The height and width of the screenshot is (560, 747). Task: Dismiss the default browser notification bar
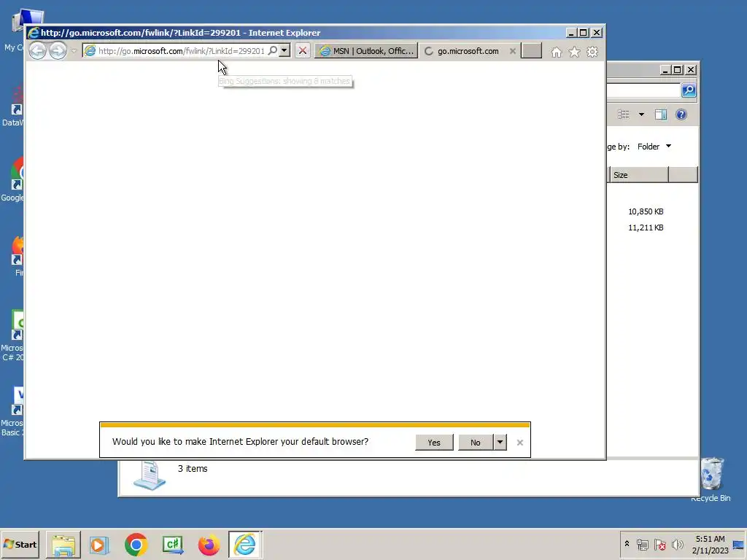click(519, 443)
